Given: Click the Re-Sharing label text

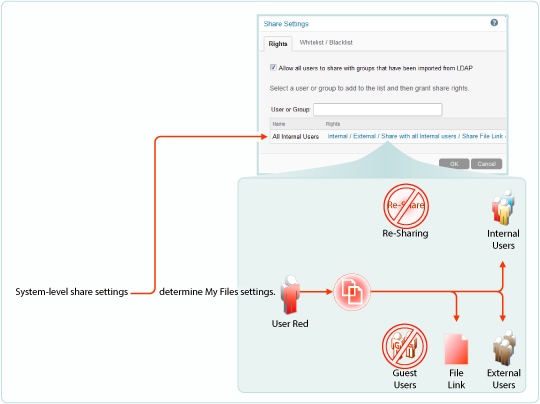Looking at the screenshot, I should pyautogui.click(x=405, y=234).
